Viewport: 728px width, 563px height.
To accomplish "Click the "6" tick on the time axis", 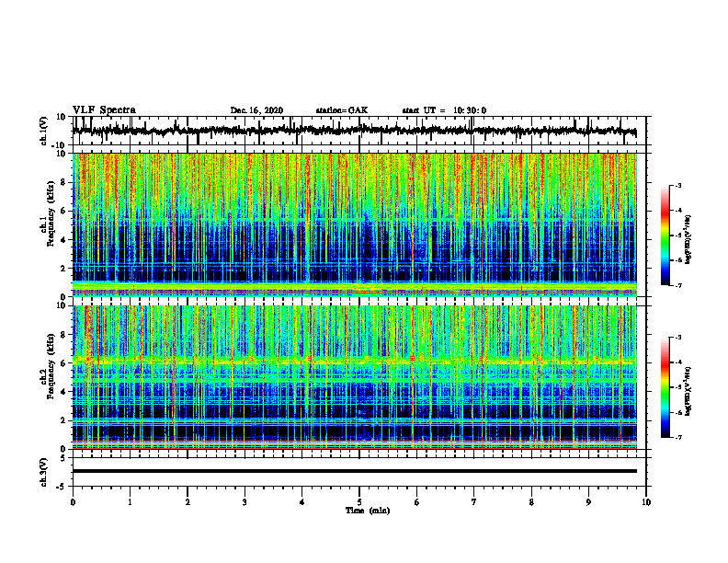I will tap(417, 502).
